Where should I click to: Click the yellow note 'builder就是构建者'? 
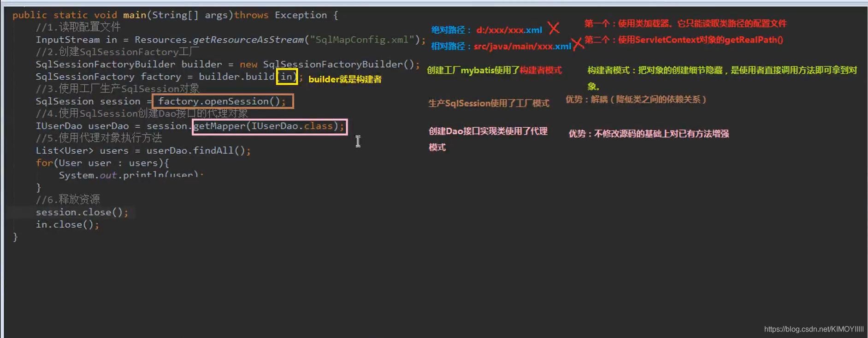[345, 79]
